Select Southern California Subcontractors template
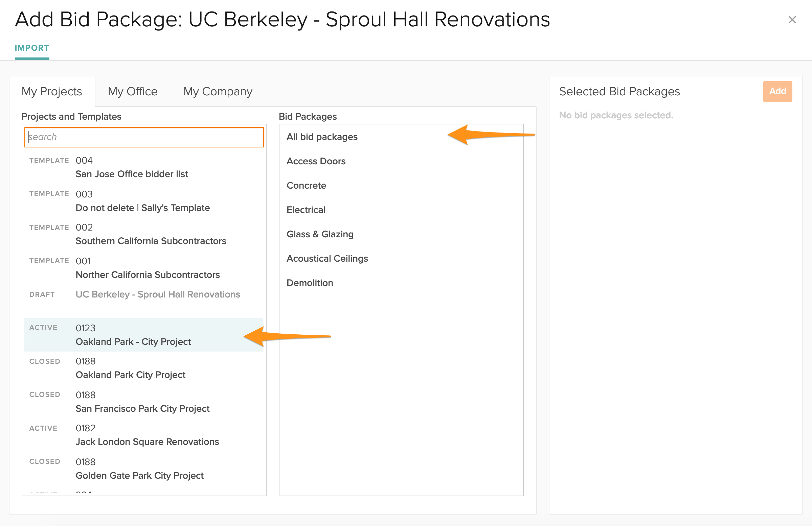The image size is (812, 526). pyautogui.click(x=151, y=234)
